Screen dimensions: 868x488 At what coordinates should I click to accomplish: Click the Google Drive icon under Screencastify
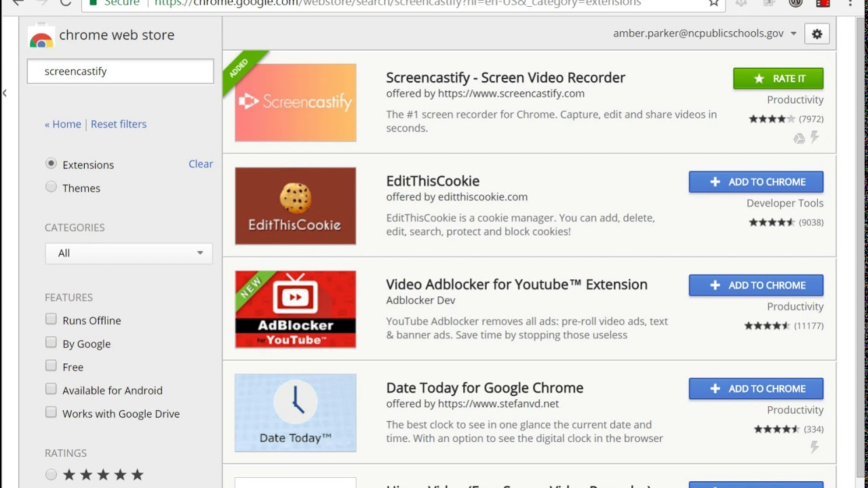[x=800, y=138]
